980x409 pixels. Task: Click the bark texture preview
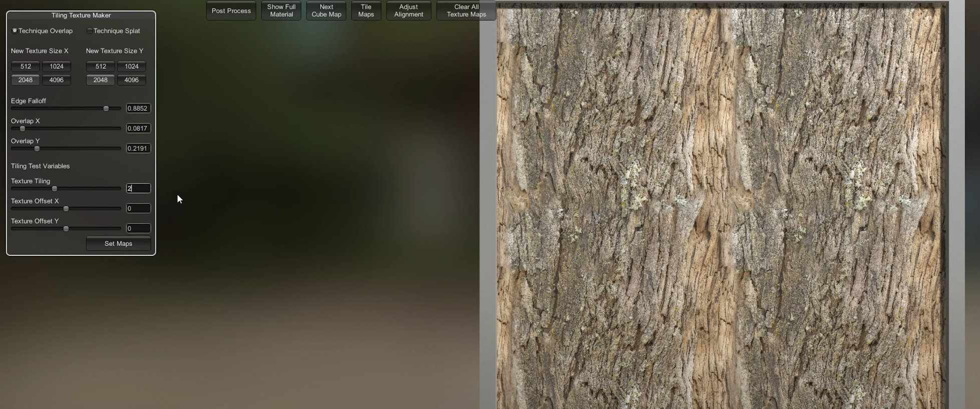[721, 206]
